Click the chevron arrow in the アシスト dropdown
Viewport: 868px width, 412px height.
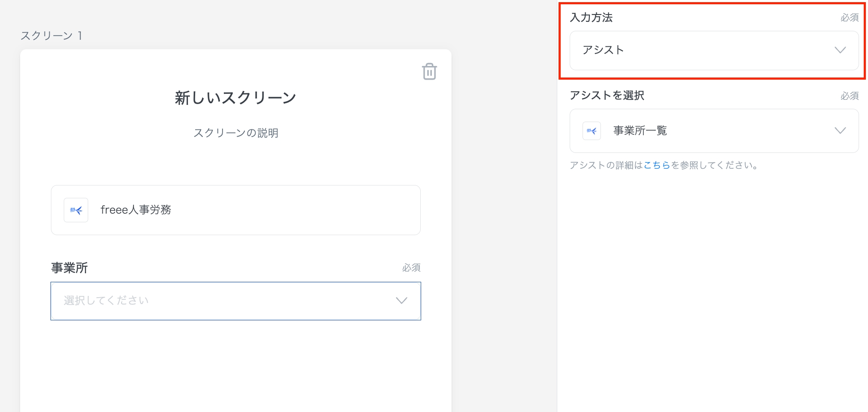(x=840, y=50)
